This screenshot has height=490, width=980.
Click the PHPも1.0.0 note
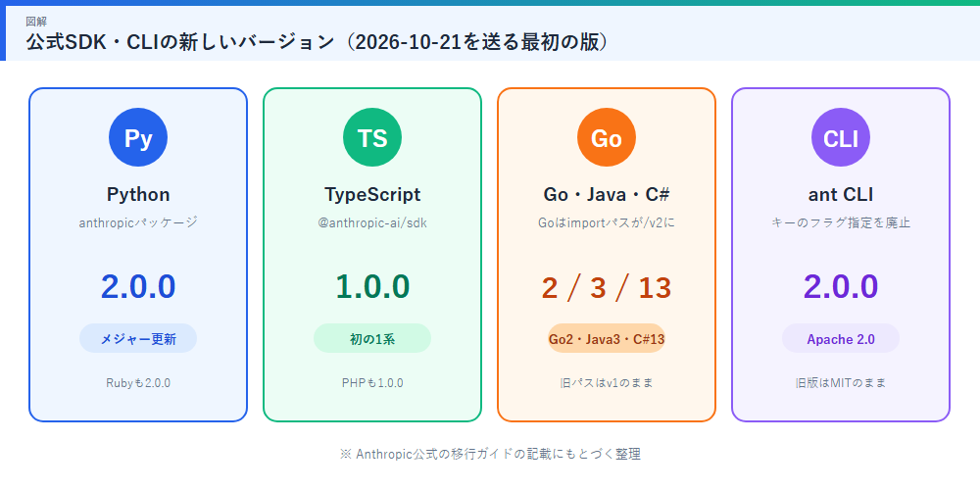click(372, 383)
